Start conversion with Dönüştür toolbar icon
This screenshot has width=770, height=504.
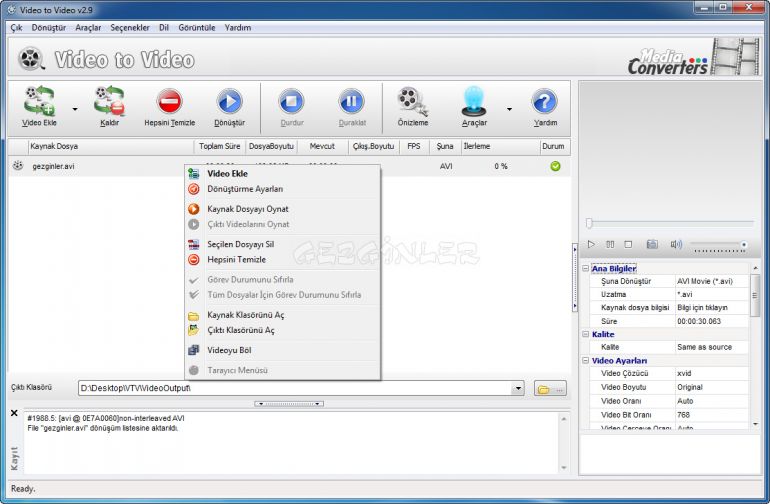[229, 102]
